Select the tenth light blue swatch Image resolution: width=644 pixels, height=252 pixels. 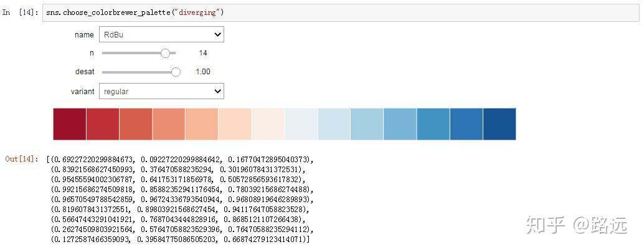click(x=367, y=124)
